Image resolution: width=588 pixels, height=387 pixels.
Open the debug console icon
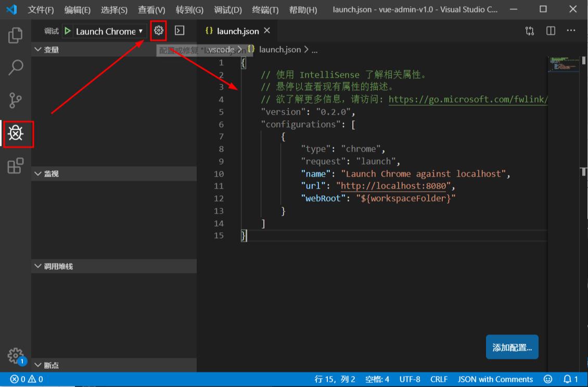click(x=180, y=30)
